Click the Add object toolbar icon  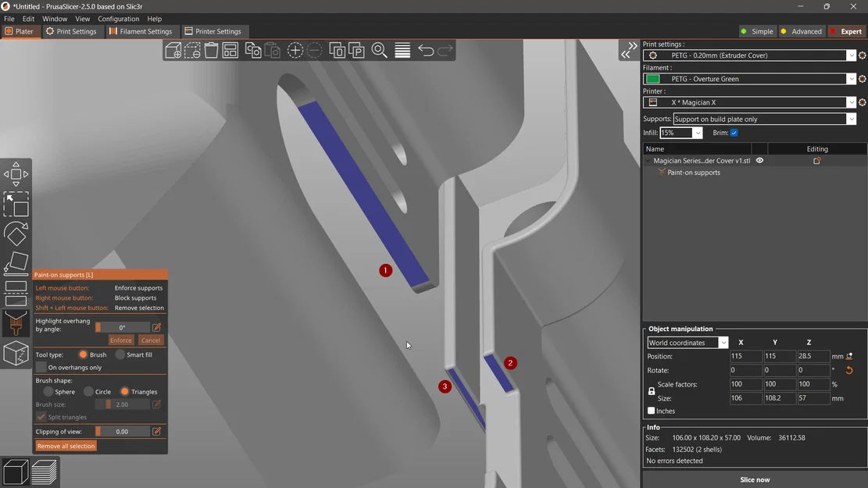pyautogui.click(x=173, y=50)
